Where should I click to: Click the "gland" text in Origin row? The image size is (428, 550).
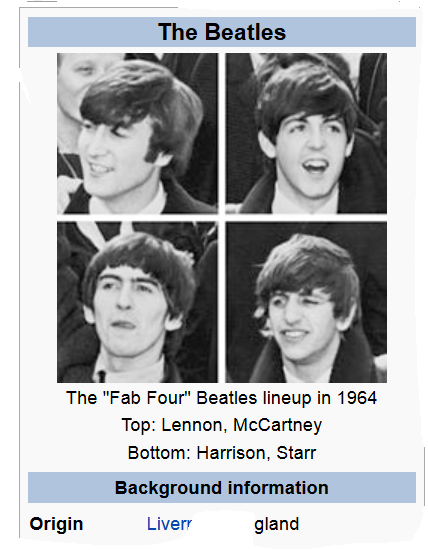click(277, 525)
